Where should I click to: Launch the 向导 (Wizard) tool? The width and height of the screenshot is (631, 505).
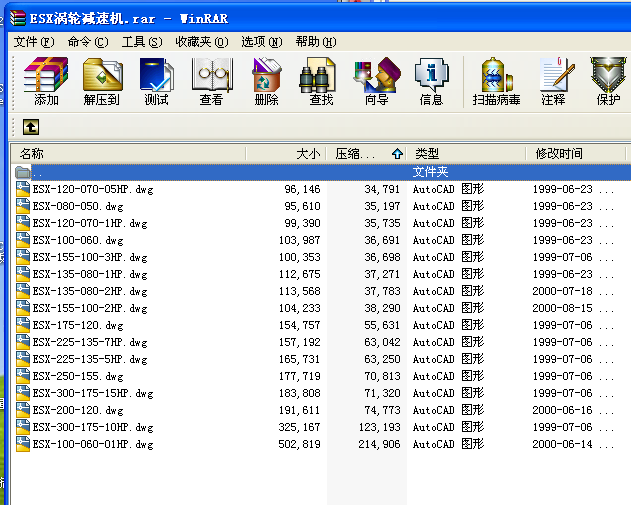[377, 81]
